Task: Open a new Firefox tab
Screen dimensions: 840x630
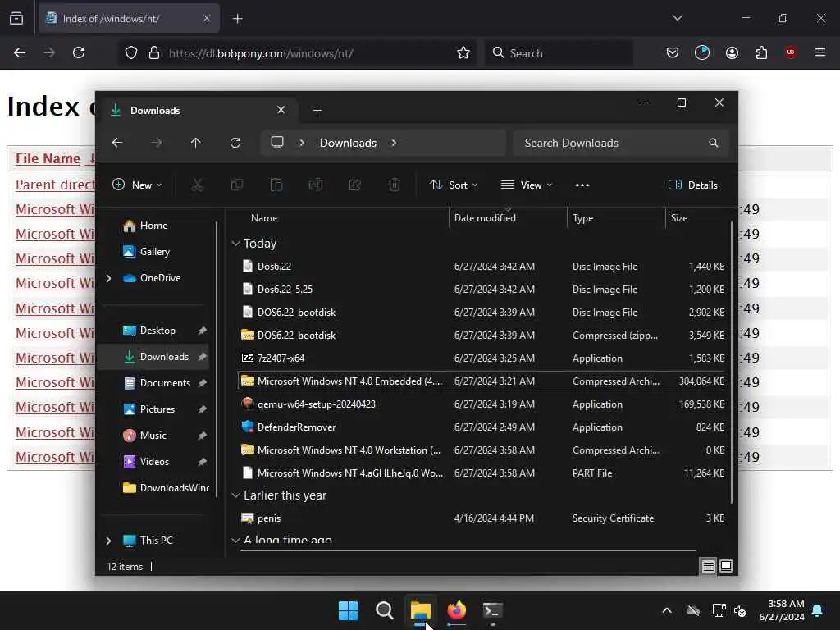Action: pyautogui.click(x=237, y=19)
